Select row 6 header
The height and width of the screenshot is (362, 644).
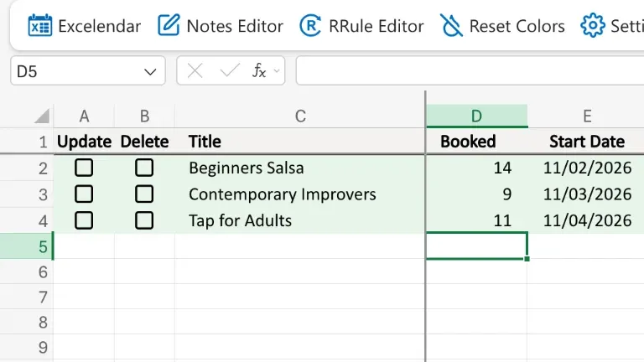tap(27, 271)
